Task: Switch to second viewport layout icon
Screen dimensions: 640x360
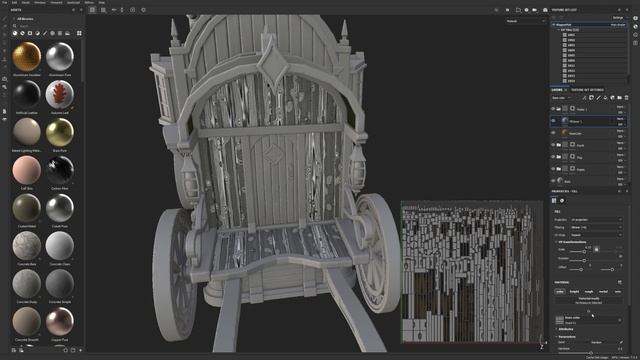Action: point(103,10)
